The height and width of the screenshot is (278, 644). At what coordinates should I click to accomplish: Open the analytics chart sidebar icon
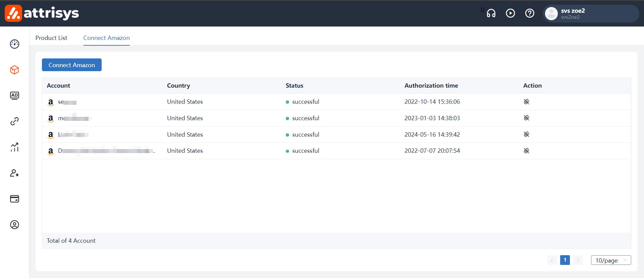(14, 147)
